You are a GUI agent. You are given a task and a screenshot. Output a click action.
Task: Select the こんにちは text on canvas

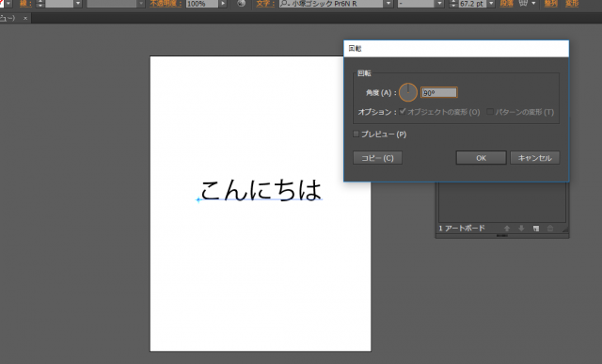[x=261, y=190]
